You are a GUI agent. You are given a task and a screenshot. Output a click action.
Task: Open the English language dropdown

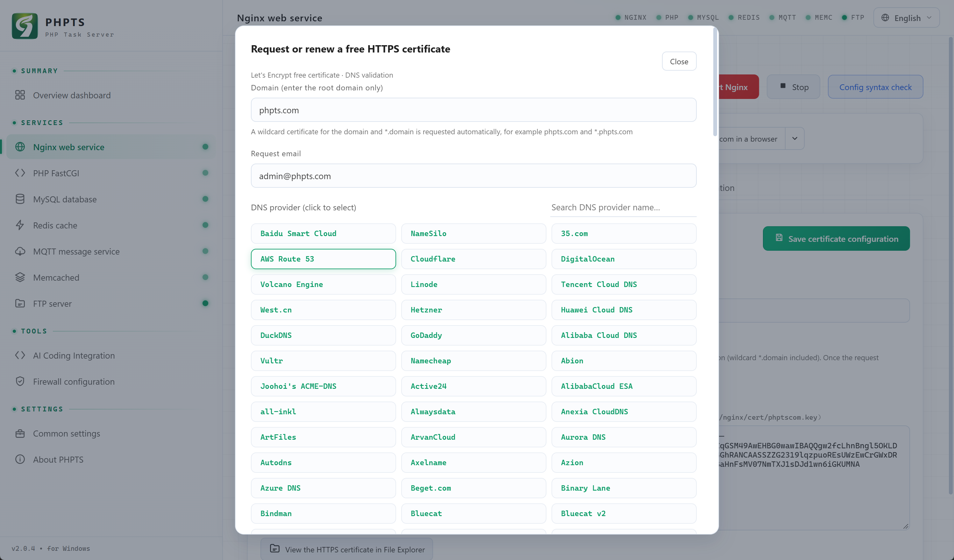[906, 18]
